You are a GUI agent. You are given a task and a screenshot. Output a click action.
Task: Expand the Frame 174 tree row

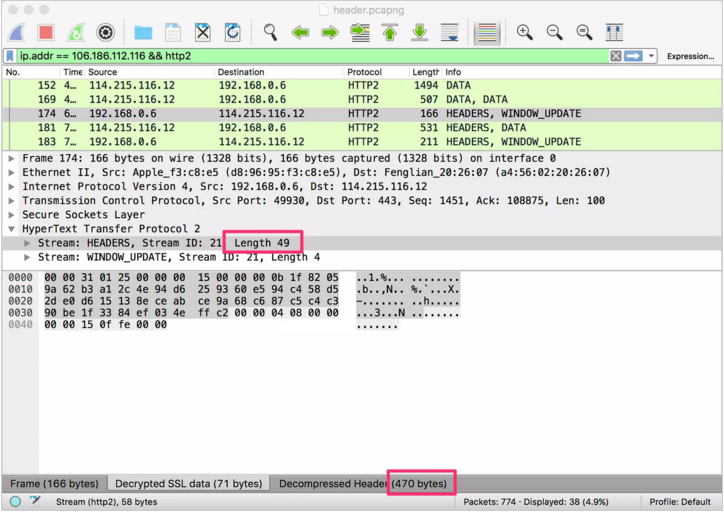(11, 159)
